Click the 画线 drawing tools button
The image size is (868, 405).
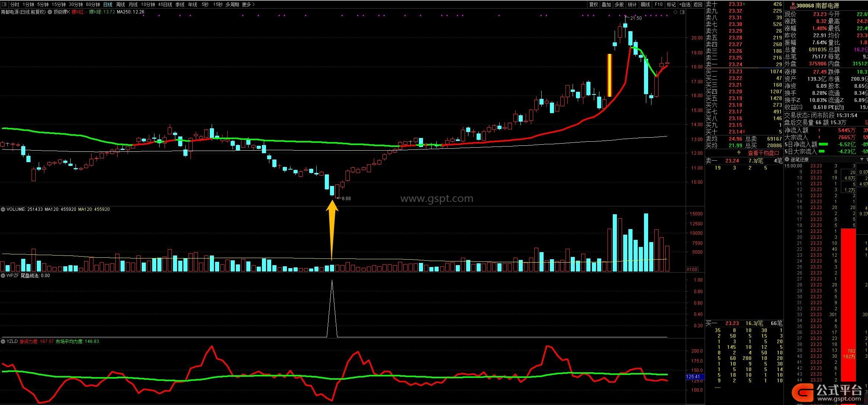(x=646, y=4)
